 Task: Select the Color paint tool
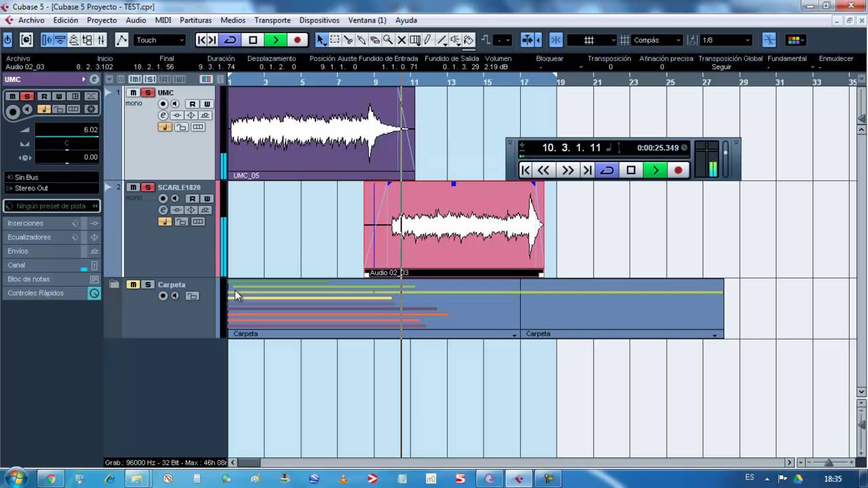pyautogui.click(x=469, y=40)
